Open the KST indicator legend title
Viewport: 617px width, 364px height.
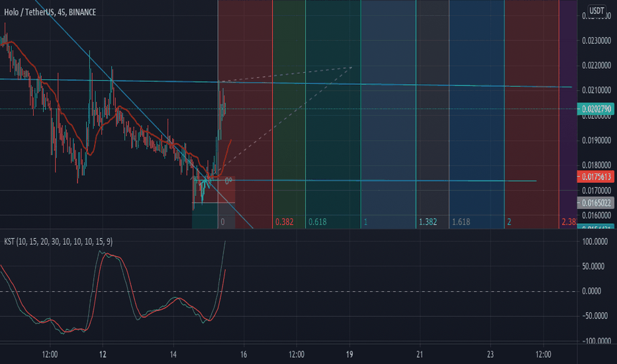58,242
